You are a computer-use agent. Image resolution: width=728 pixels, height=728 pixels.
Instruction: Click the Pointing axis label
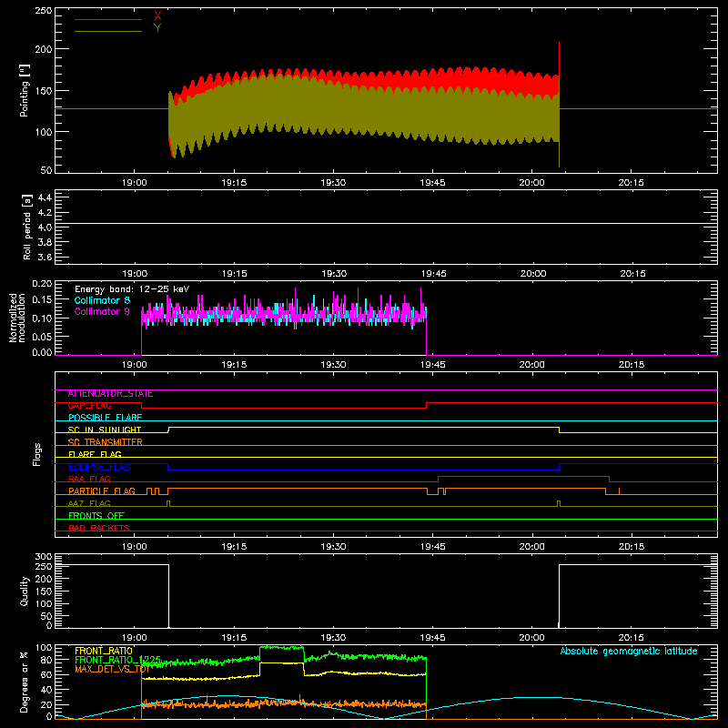(25, 91)
